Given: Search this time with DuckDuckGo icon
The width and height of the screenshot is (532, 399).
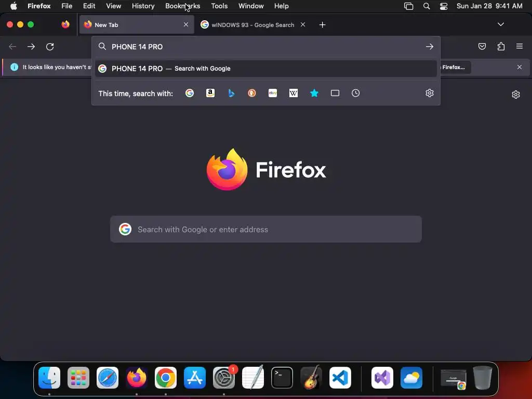Looking at the screenshot, I should [x=252, y=93].
